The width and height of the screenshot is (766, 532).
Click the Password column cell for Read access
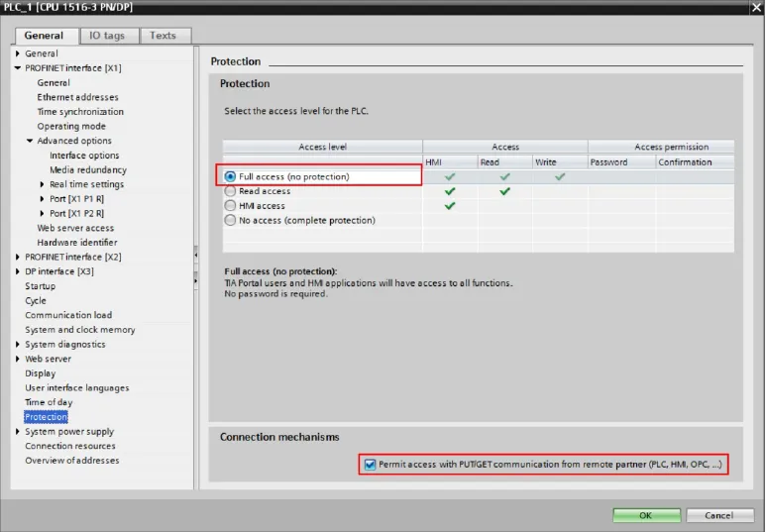coord(619,191)
